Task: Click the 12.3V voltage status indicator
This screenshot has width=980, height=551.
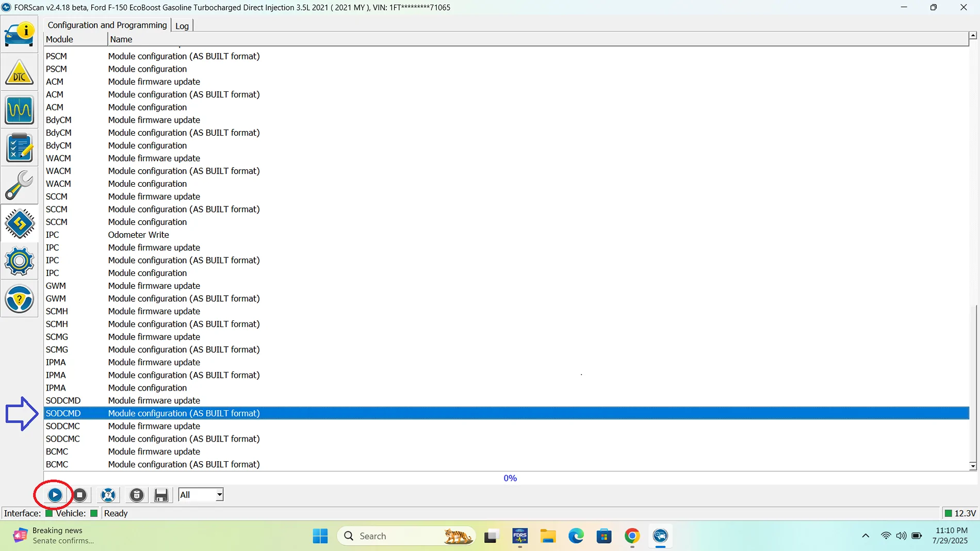Action: (x=960, y=513)
